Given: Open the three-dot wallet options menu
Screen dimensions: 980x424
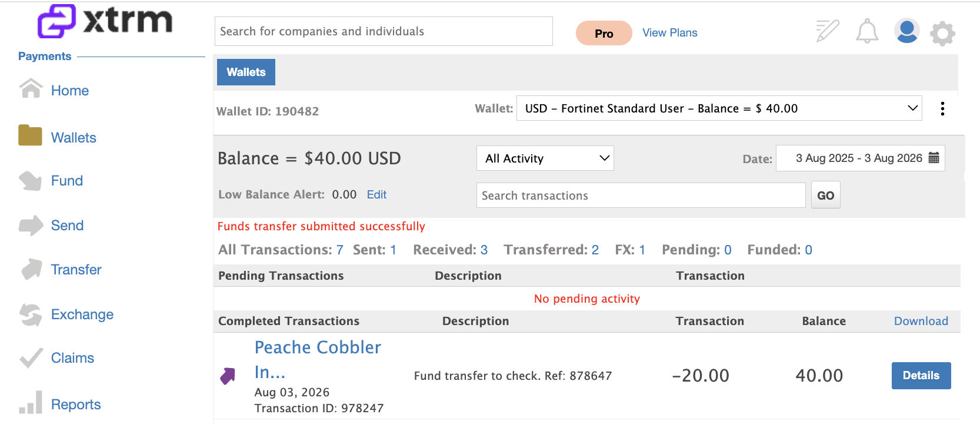Looking at the screenshot, I should 942,108.
